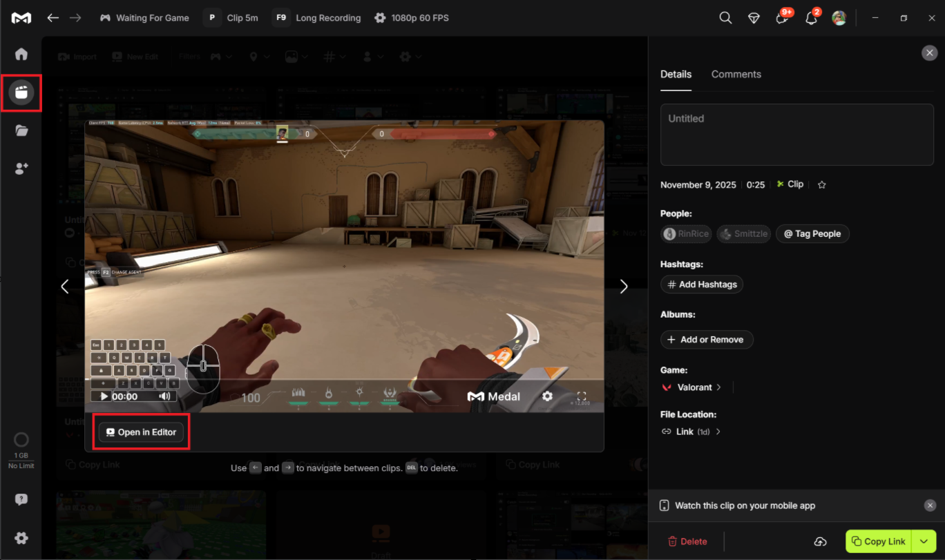Open the premium diamond icon
The height and width of the screenshot is (560, 945).
pyautogui.click(x=754, y=19)
